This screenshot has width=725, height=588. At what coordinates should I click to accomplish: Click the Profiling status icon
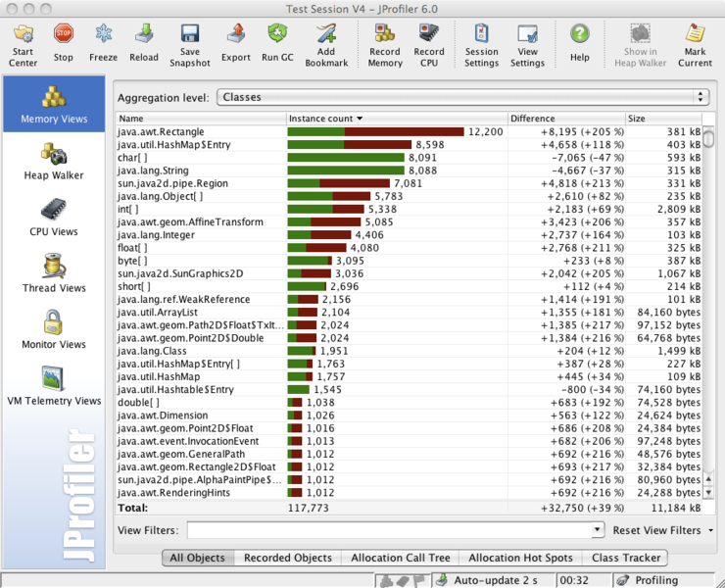click(623, 580)
